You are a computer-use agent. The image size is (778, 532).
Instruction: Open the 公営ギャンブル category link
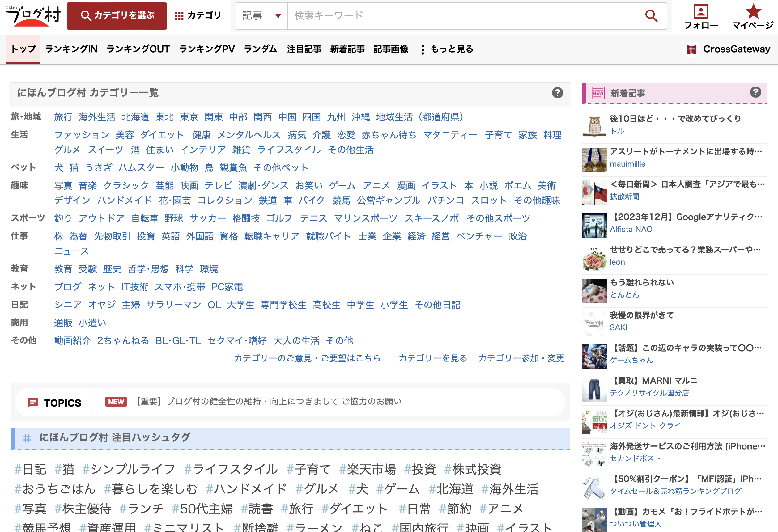388,201
